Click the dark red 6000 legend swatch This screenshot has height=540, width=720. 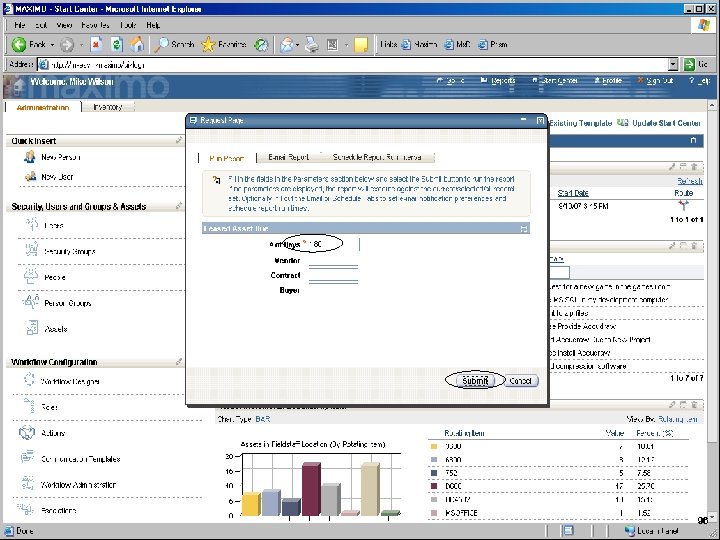click(x=434, y=486)
